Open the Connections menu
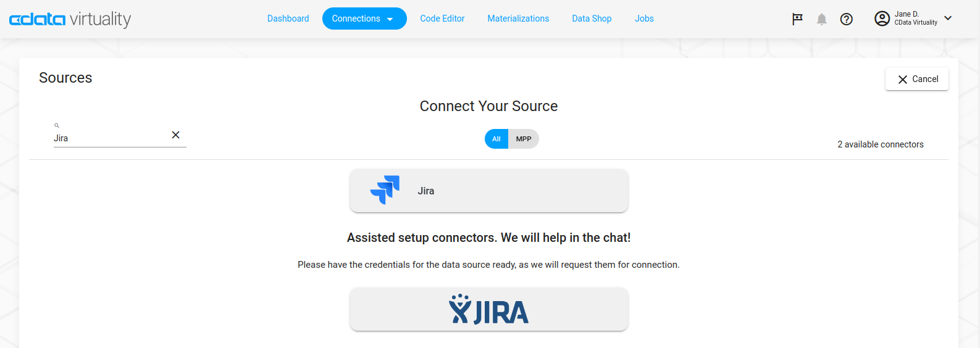Screen dimensions: 980x348 point(364,19)
